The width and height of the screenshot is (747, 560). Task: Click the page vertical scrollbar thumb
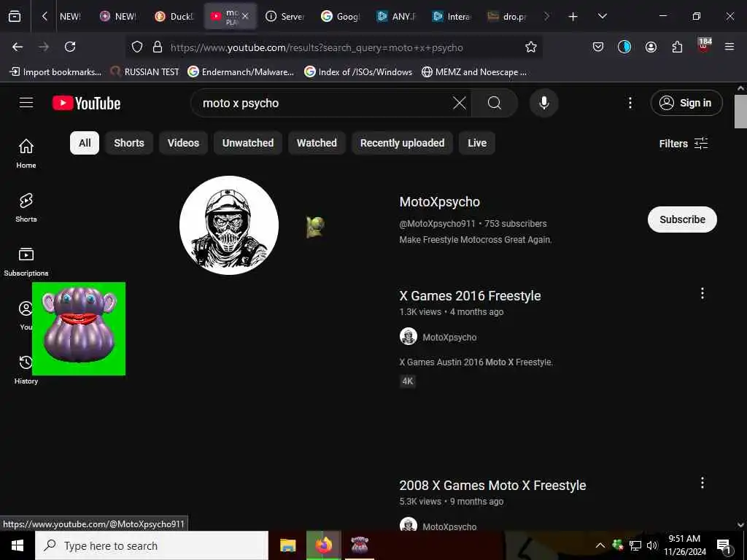740,112
